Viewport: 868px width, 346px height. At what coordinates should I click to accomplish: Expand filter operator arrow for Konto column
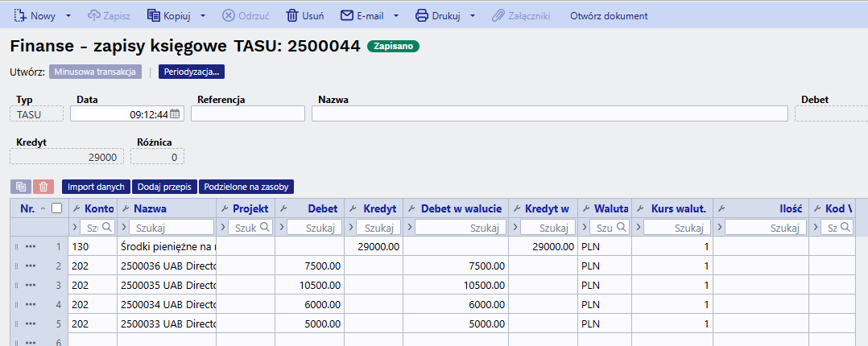tap(75, 227)
